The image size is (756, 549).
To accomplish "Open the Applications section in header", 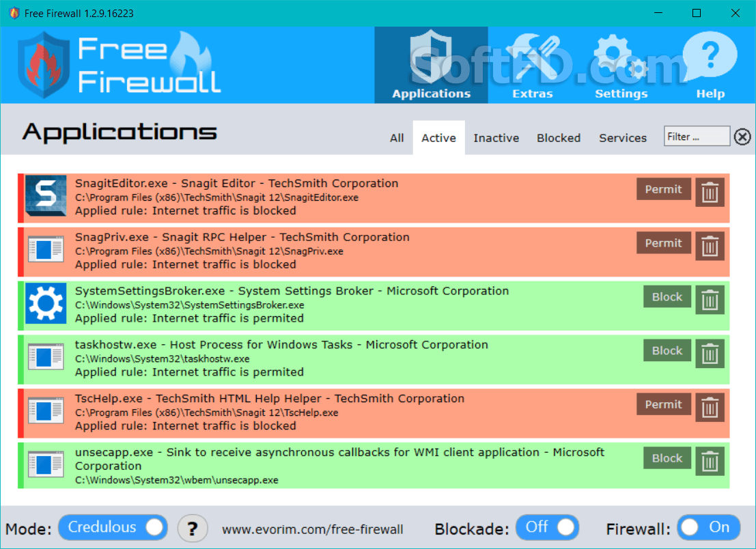I will coord(431,65).
